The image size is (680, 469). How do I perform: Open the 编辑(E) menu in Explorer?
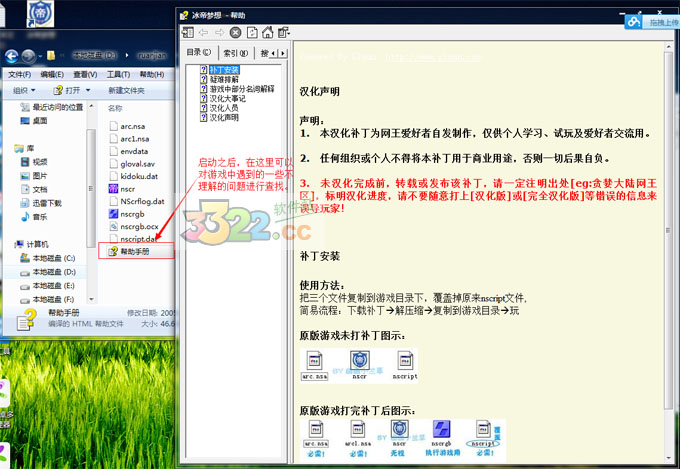pos(52,75)
